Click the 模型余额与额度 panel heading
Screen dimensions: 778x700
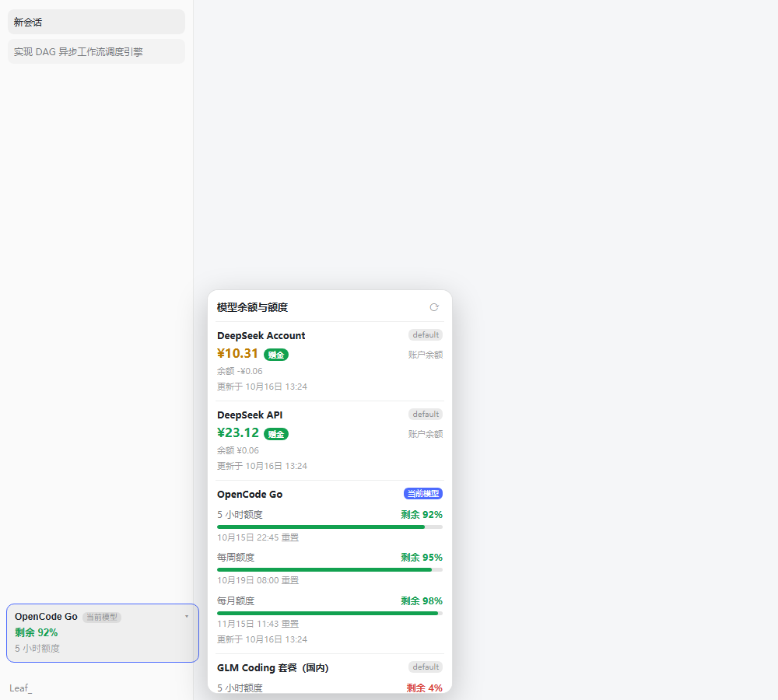252,307
